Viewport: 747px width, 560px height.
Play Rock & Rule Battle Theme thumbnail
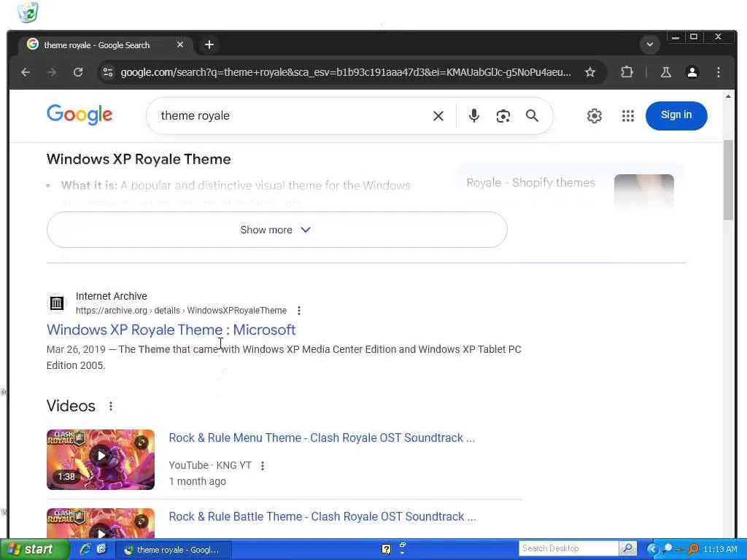[101, 524]
